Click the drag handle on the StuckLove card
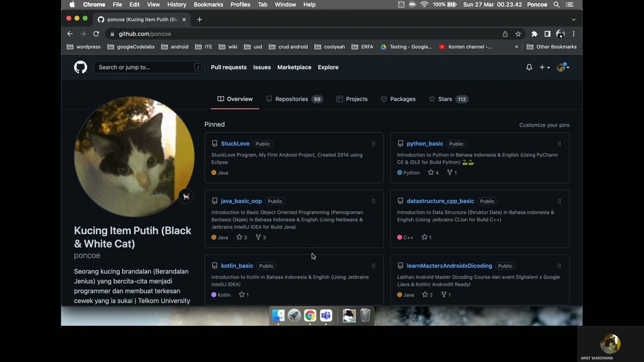 click(x=373, y=144)
